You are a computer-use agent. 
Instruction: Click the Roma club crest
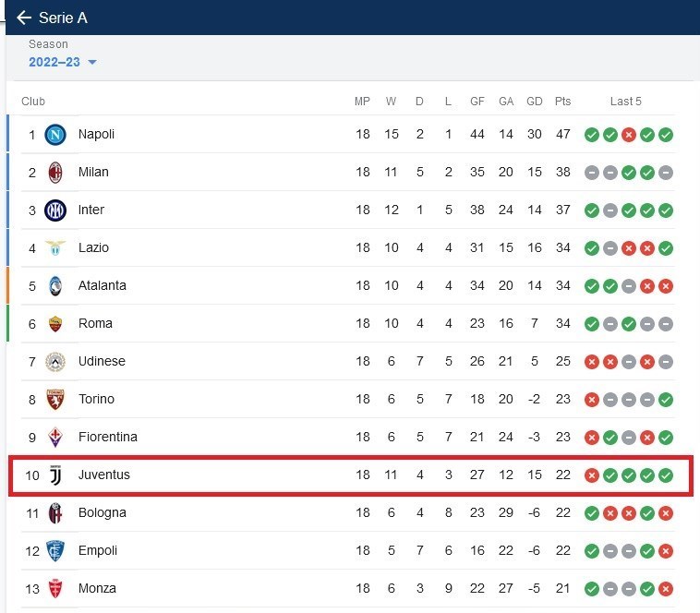click(x=55, y=324)
